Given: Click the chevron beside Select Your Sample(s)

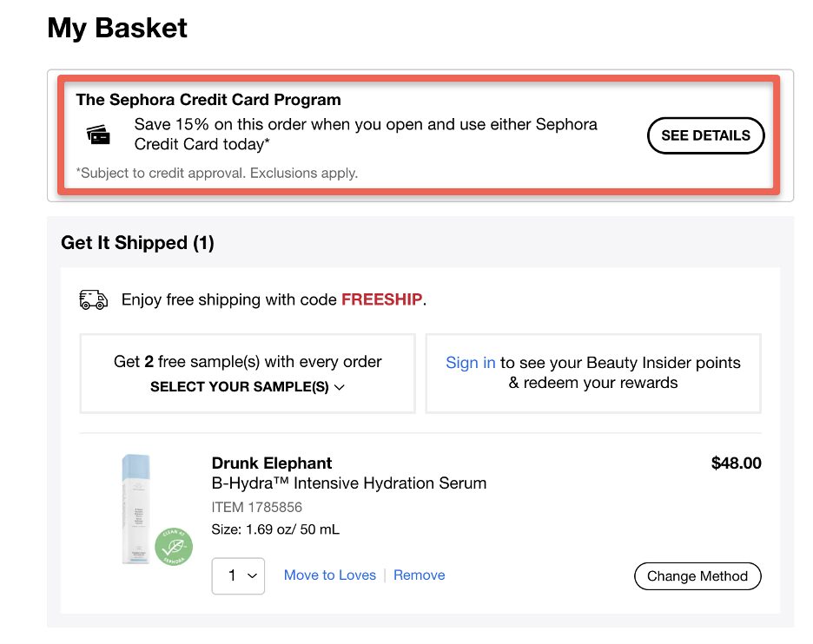Looking at the screenshot, I should point(340,387).
